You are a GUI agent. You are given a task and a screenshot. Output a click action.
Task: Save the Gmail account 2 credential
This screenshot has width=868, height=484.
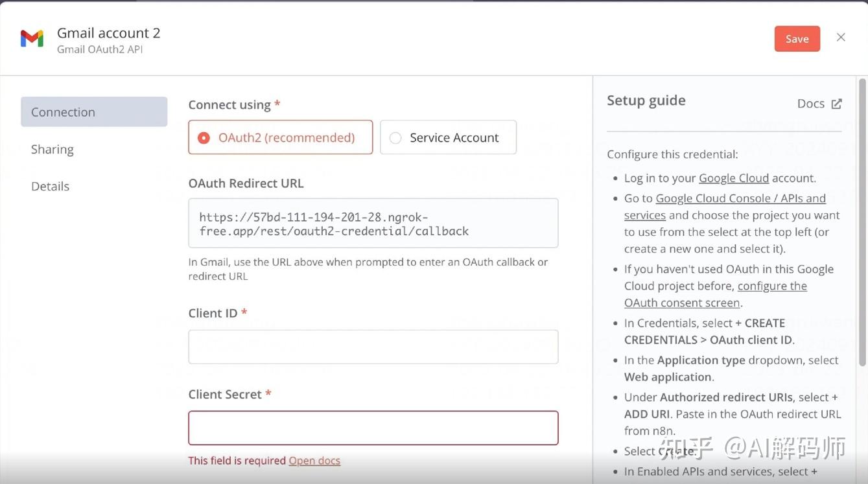[797, 38]
